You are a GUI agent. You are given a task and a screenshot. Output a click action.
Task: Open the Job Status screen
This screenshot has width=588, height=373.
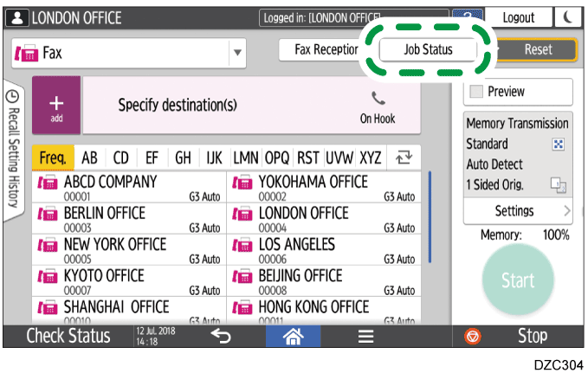pyautogui.click(x=428, y=49)
